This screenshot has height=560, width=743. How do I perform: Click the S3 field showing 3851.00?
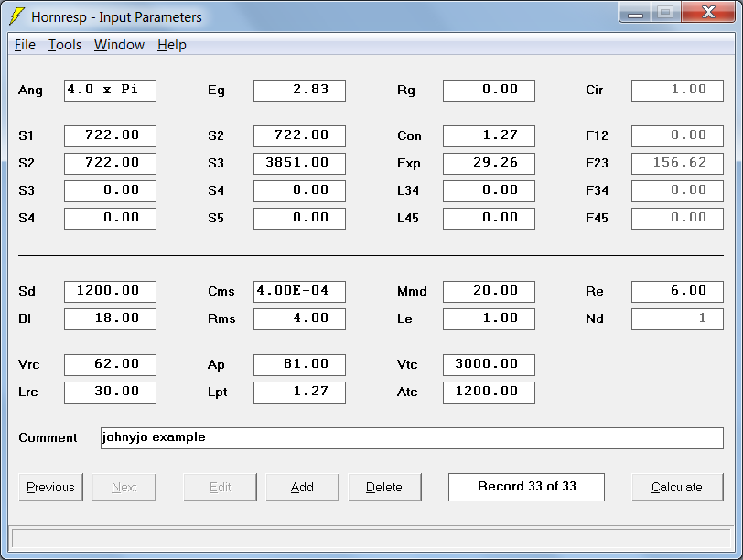[x=299, y=164]
